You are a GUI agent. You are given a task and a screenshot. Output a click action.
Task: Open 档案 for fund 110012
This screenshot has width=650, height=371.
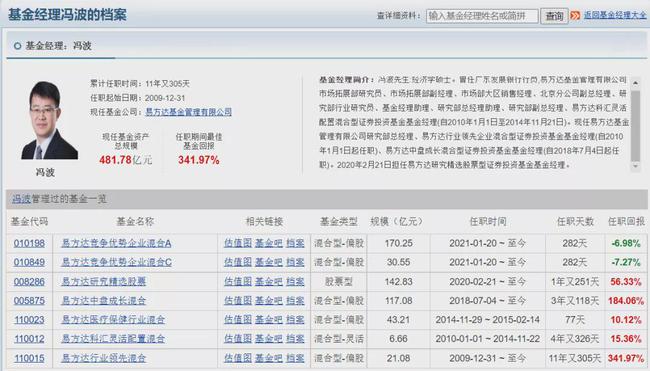point(295,339)
